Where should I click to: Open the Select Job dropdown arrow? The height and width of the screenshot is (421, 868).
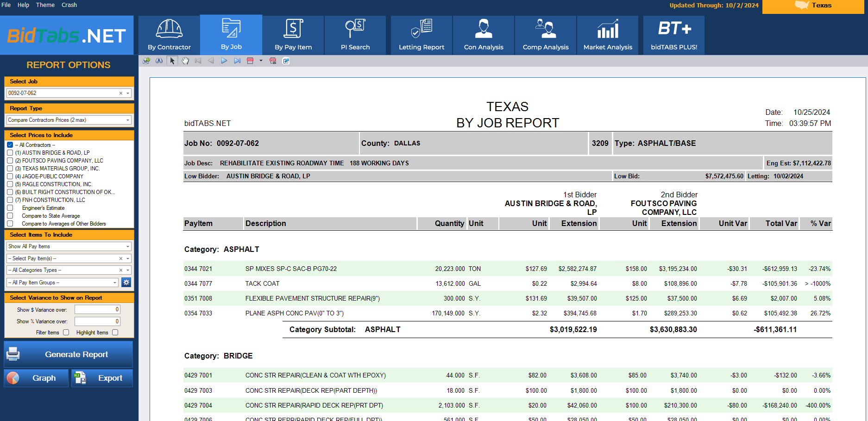click(x=128, y=93)
